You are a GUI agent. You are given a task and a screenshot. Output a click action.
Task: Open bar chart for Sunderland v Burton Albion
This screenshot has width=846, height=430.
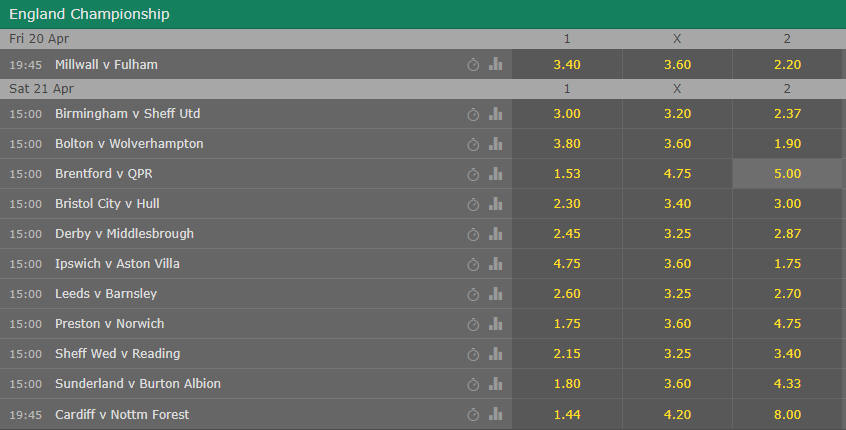pos(495,384)
